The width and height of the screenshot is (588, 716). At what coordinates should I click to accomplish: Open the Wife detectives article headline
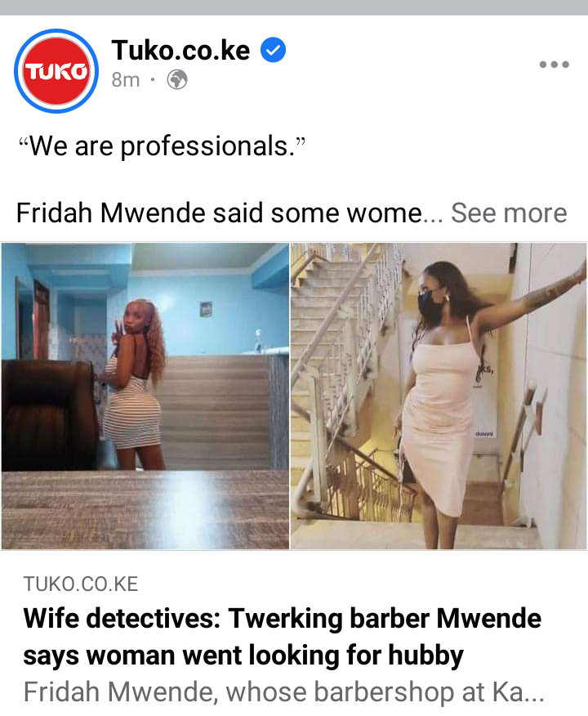click(282, 637)
